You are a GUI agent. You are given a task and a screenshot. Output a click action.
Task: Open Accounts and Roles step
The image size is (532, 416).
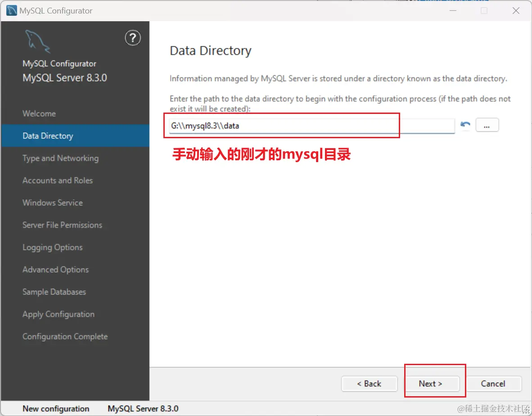[57, 181]
